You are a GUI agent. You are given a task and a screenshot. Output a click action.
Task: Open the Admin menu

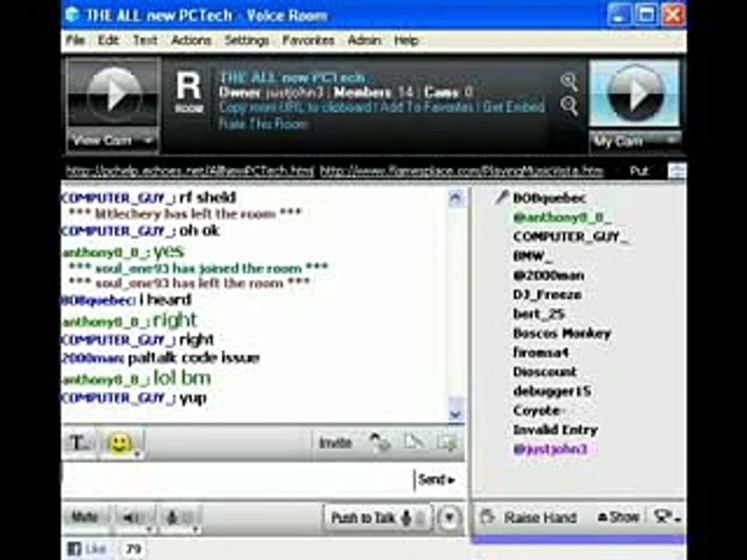pos(364,40)
